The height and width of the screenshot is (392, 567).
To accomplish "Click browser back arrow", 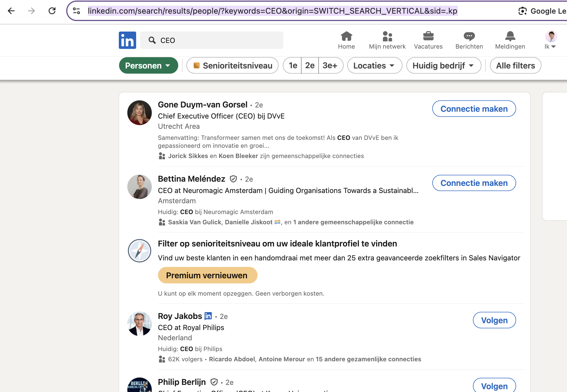I will click(x=11, y=11).
